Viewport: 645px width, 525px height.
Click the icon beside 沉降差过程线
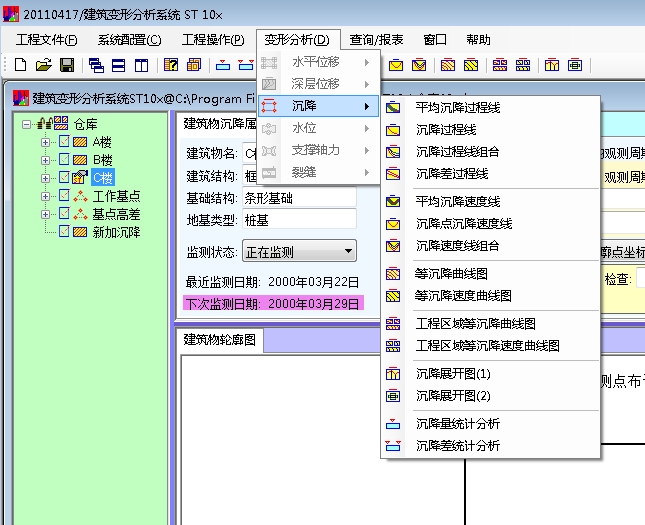(x=393, y=174)
